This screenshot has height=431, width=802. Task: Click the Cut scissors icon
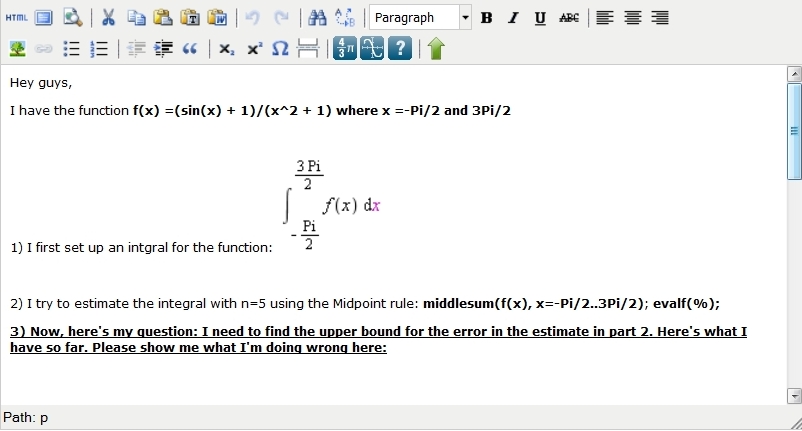pos(109,17)
